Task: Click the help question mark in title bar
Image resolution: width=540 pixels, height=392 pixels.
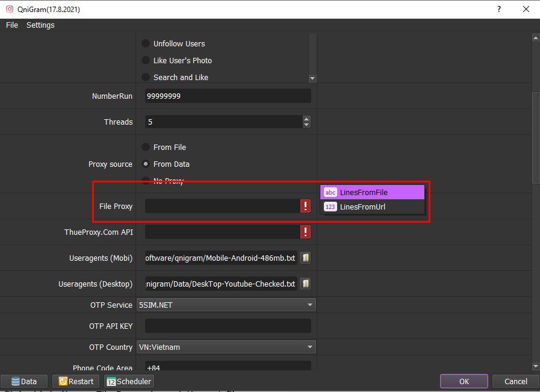Action: click(x=498, y=9)
